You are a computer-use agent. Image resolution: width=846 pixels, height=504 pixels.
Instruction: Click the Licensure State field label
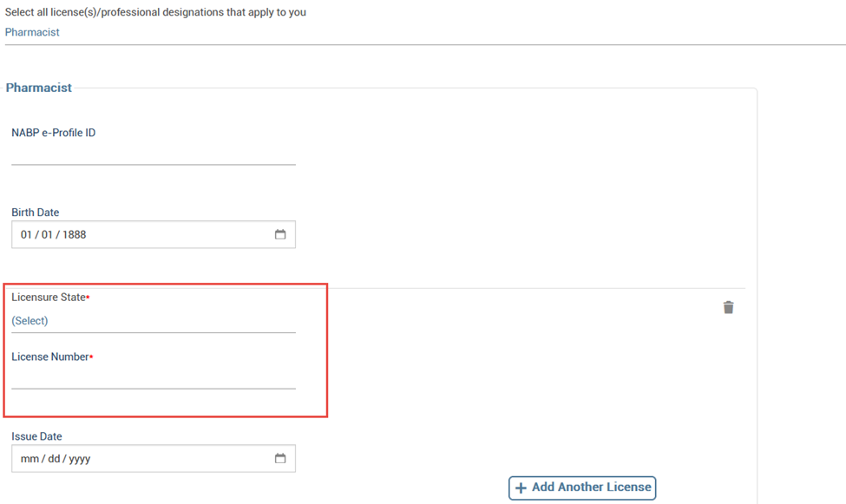(49, 298)
